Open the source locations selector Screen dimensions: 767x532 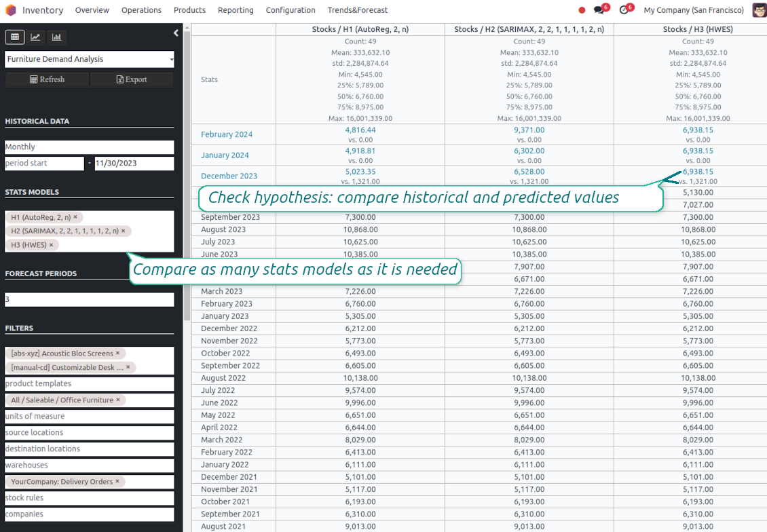90,433
